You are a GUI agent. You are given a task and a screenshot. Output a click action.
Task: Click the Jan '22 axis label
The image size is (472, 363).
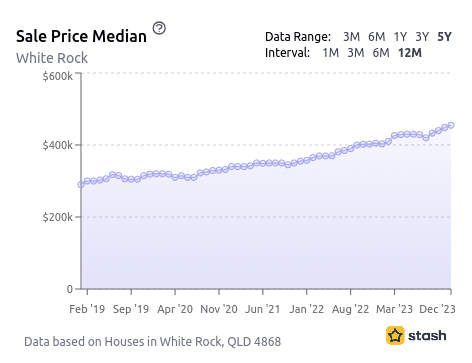pos(307,309)
